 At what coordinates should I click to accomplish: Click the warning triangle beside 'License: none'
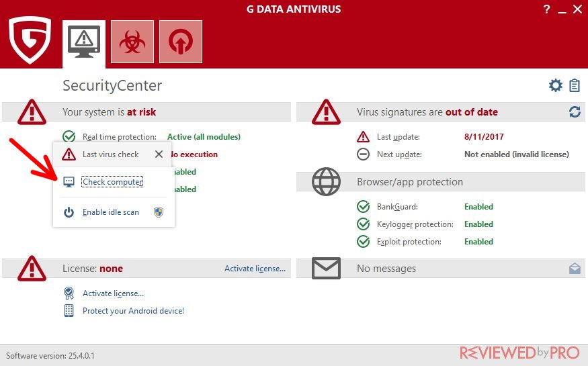click(x=32, y=269)
